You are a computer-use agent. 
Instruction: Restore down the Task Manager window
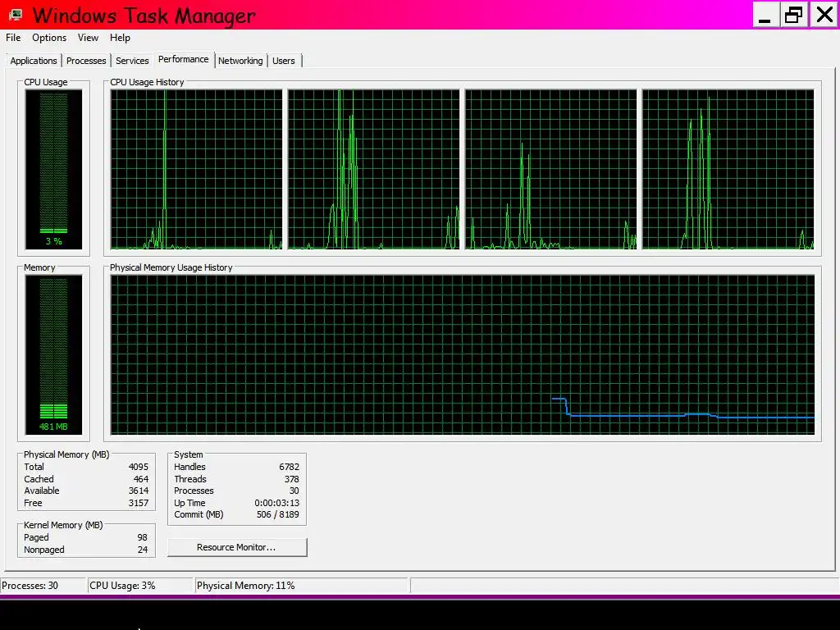[x=793, y=15]
